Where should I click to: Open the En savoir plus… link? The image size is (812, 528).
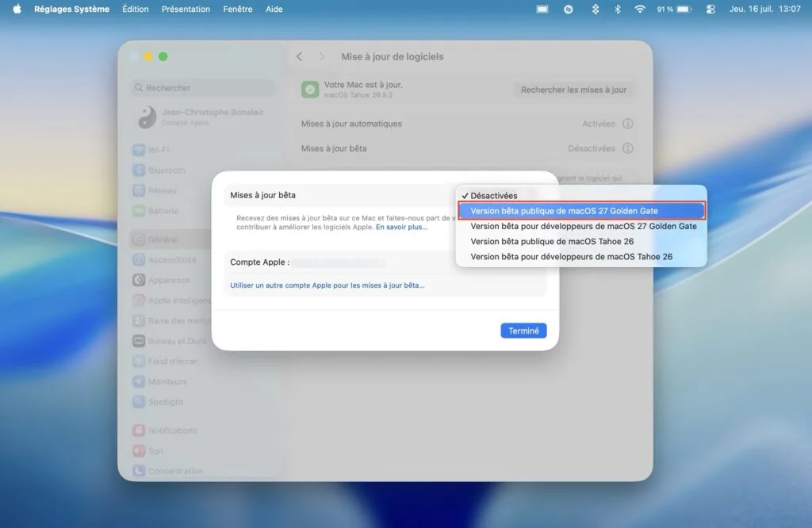(x=402, y=227)
